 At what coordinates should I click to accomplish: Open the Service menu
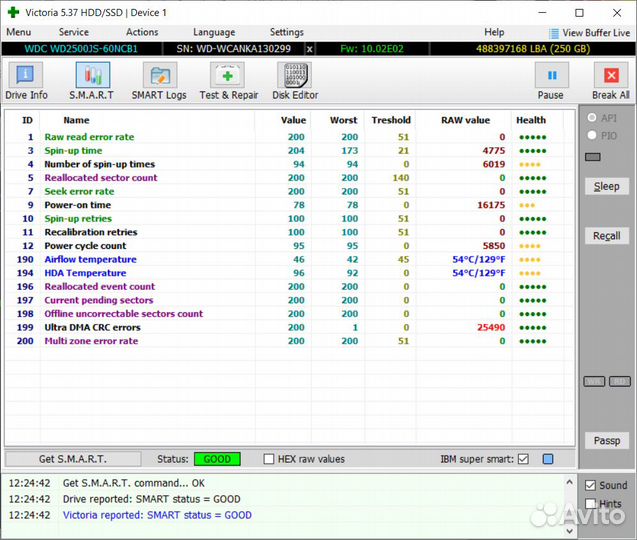click(73, 32)
